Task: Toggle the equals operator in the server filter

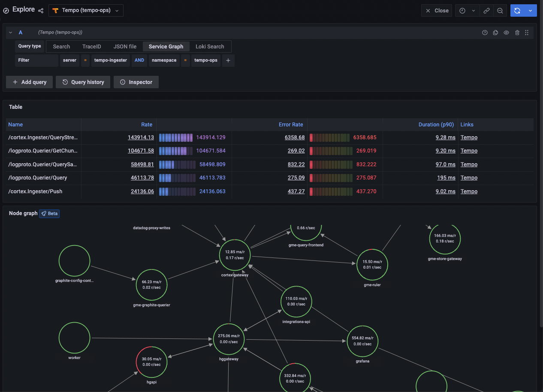Action: (x=85, y=60)
